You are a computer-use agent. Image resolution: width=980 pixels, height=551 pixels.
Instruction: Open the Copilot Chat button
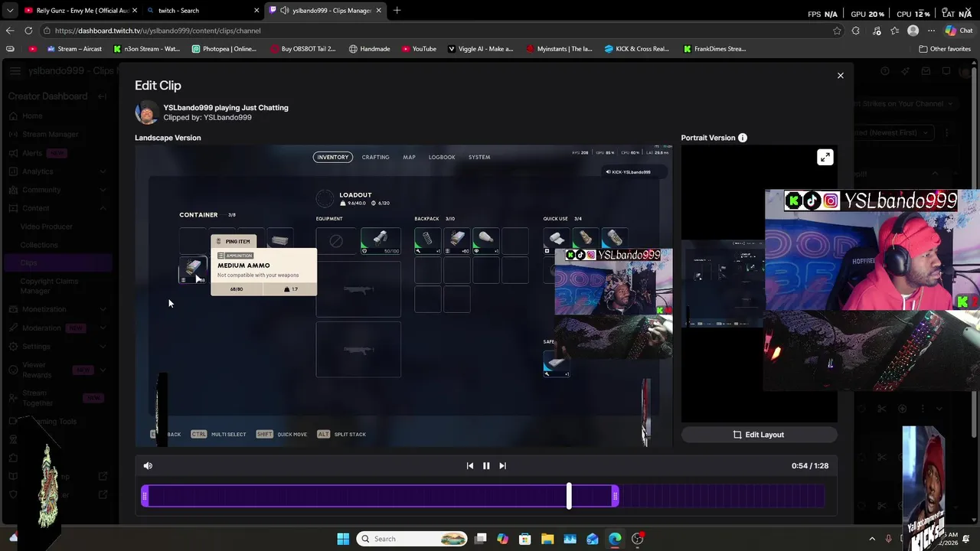click(x=959, y=31)
